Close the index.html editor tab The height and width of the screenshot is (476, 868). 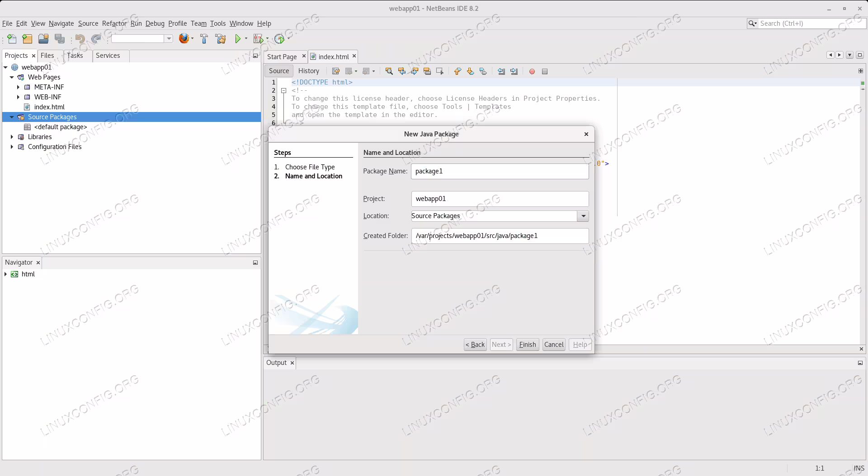354,56
